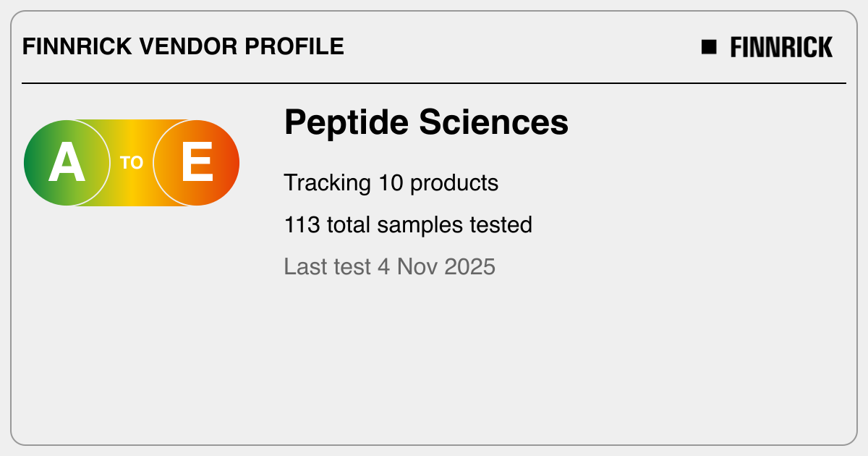Select the orange E grade circle
868x456 pixels.
coord(197,163)
